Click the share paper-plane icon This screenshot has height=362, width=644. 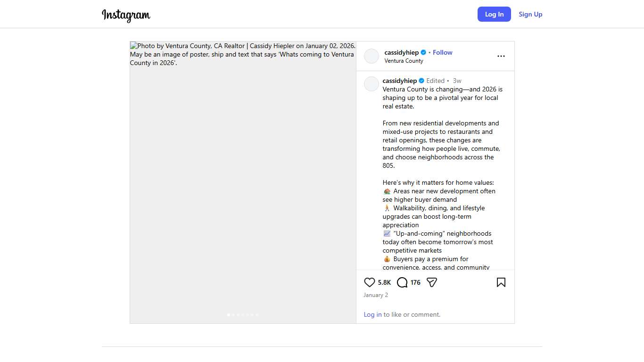pyautogui.click(x=432, y=282)
